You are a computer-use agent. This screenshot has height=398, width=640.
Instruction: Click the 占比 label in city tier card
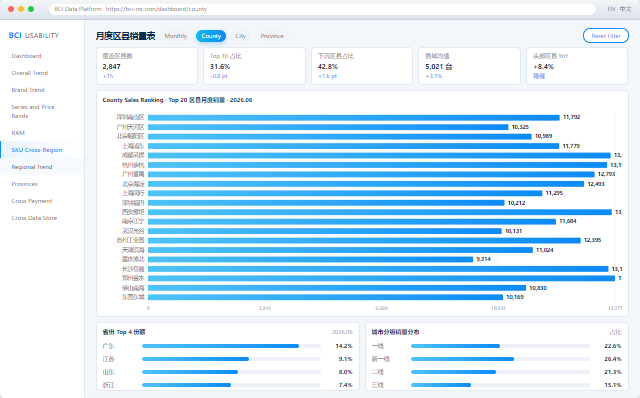point(616,332)
